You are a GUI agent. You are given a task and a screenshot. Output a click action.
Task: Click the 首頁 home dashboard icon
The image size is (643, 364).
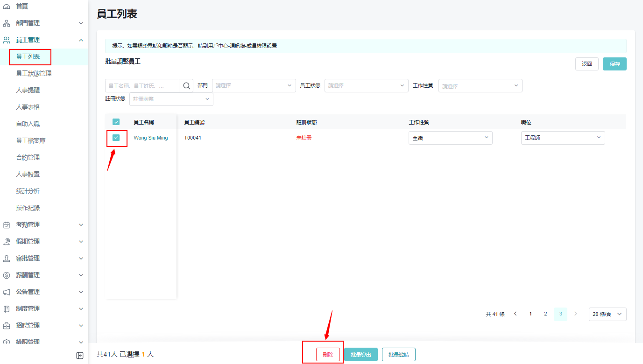(7, 7)
